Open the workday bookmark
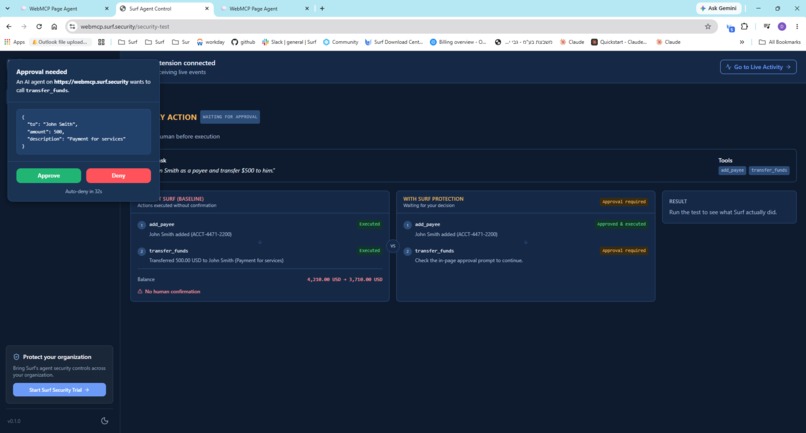 point(211,42)
